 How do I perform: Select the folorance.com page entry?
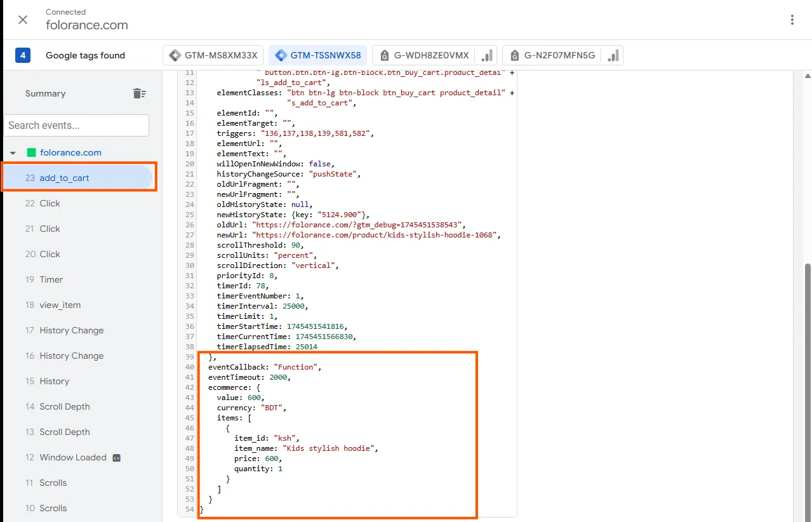(x=70, y=152)
